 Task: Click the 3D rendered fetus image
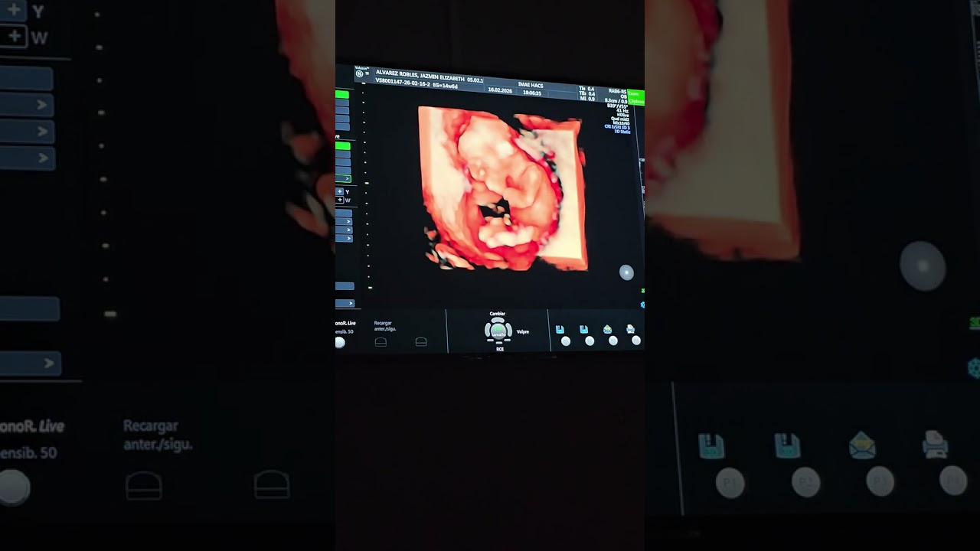[501, 187]
